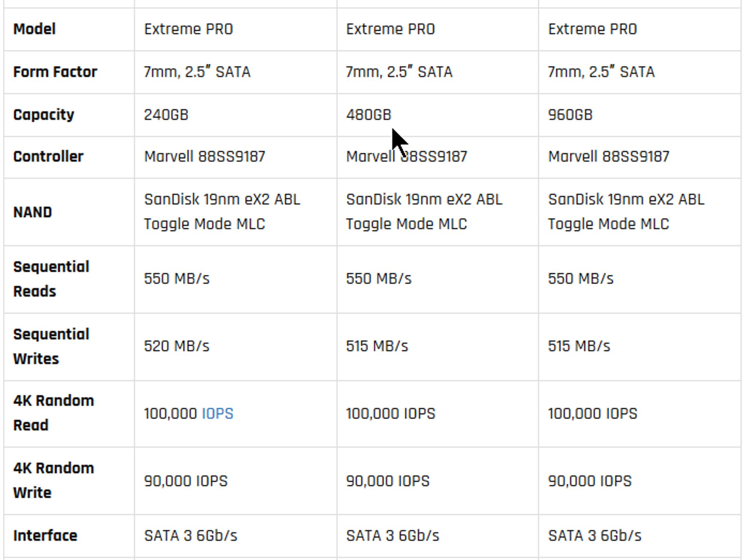Click the Form Factor row header
The image size is (747, 560).
tap(55, 72)
